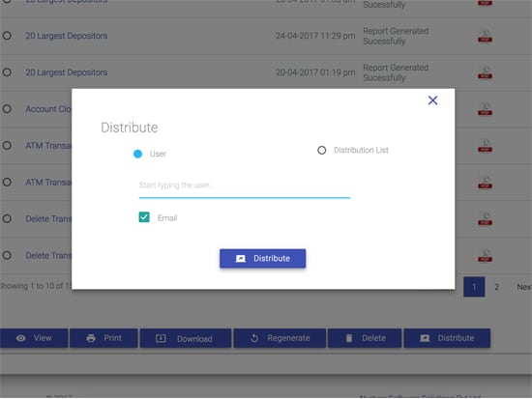Screen dimensions: 532x399
Task: Select the first Delete Trans… row radio
Action: [x=7, y=218]
